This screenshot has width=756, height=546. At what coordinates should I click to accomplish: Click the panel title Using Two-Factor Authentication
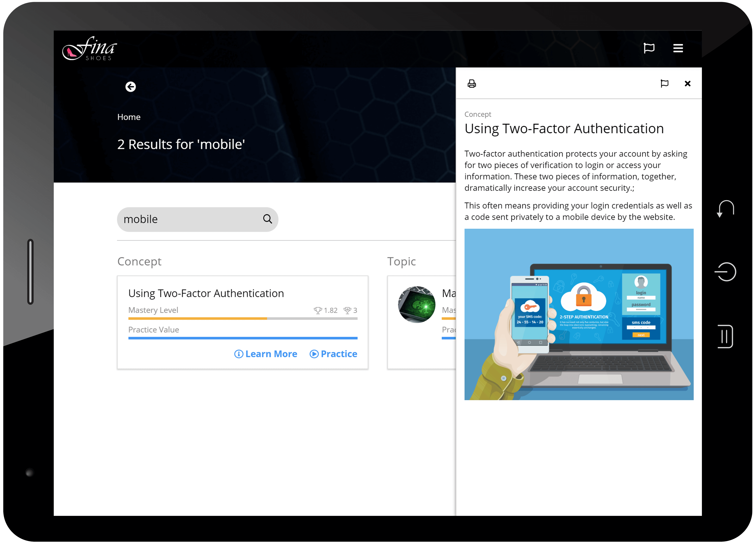[x=564, y=129]
